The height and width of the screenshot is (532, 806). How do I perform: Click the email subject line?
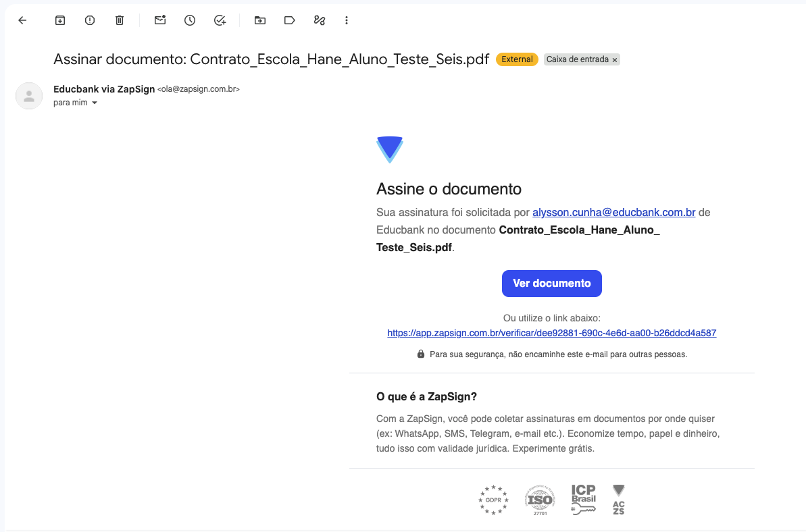pos(271,59)
